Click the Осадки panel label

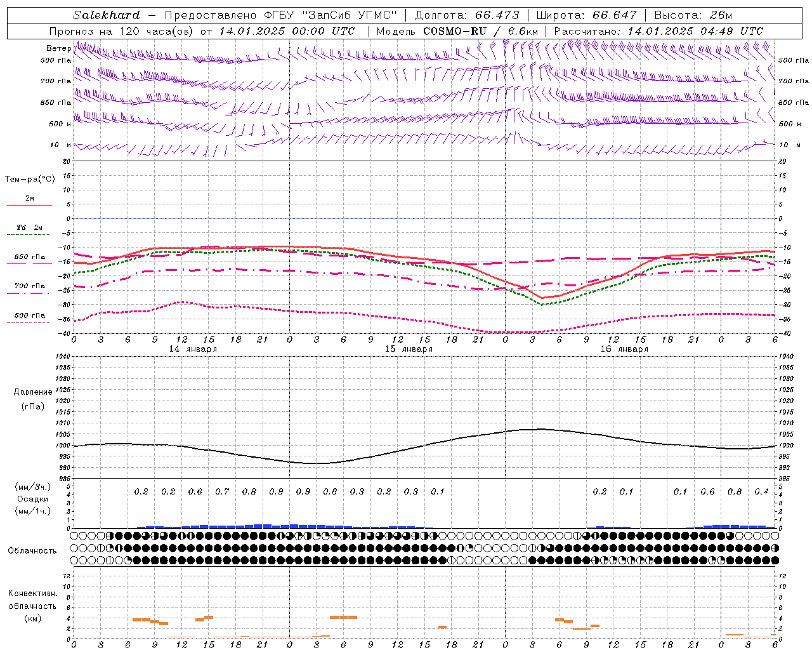click(x=33, y=499)
